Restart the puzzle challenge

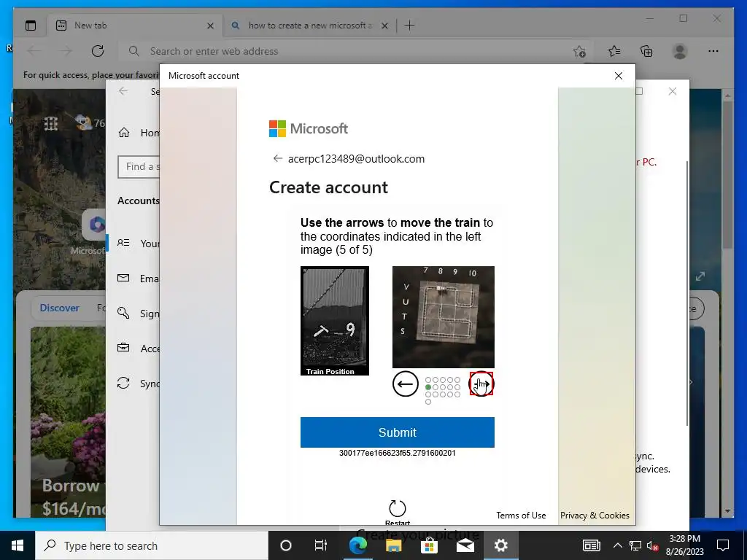click(x=398, y=513)
